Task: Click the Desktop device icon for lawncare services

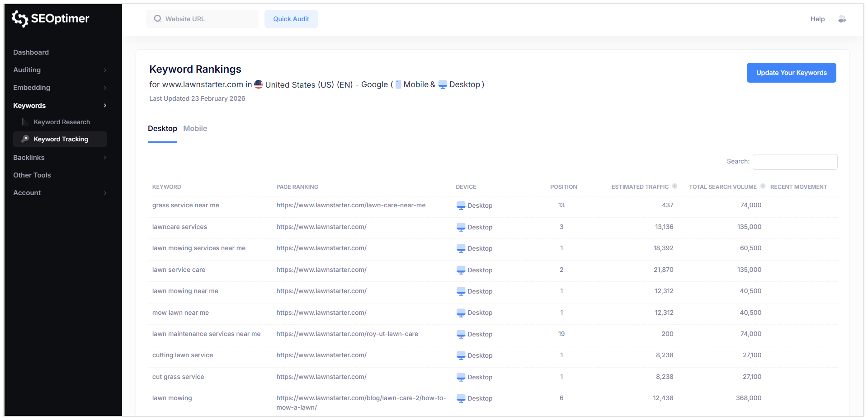Action: [x=461, y=227]
